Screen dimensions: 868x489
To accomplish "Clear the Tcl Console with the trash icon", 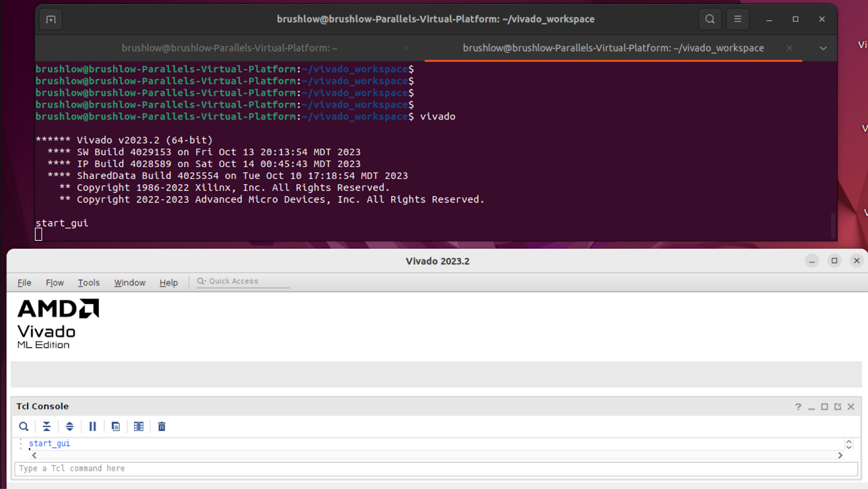I will (x=161, y=427).
